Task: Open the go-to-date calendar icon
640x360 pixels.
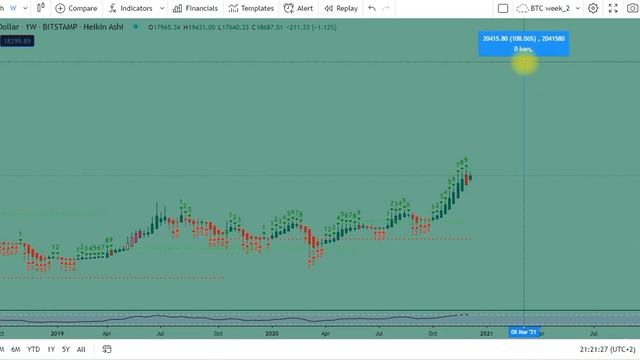Action: click(x=107, y=349)
